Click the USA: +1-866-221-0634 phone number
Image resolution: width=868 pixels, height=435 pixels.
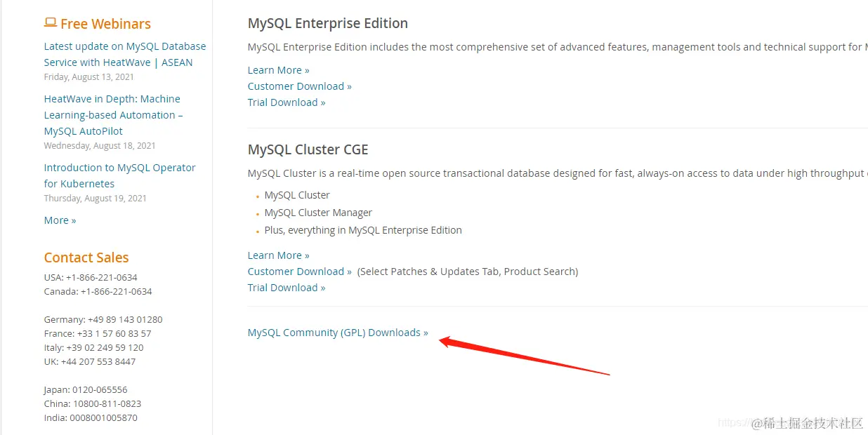[91, 277]
